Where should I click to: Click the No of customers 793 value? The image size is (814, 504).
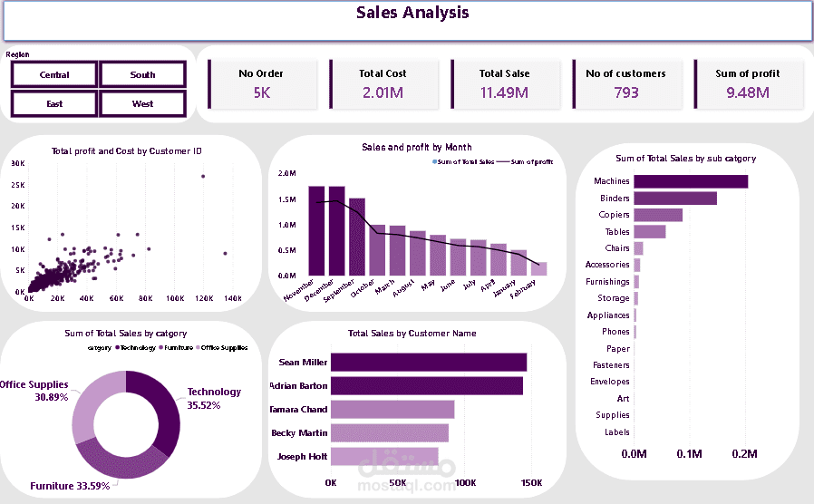[x=626, y=92]
